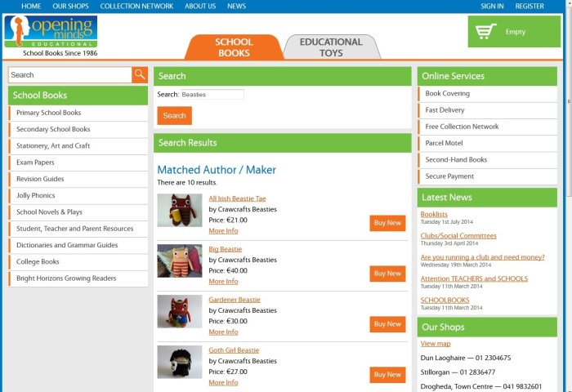Open ABOUT US page
572x392 pixels.
200,7
